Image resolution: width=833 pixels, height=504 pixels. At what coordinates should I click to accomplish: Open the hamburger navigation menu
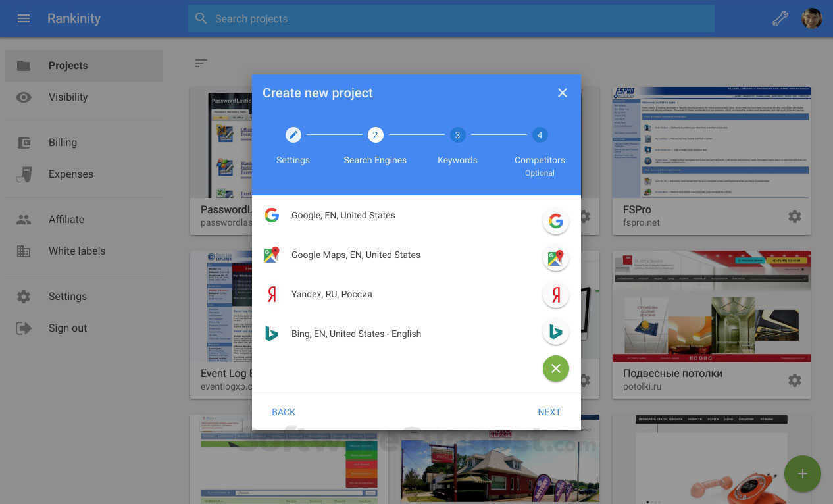click(x=24, y=18)
